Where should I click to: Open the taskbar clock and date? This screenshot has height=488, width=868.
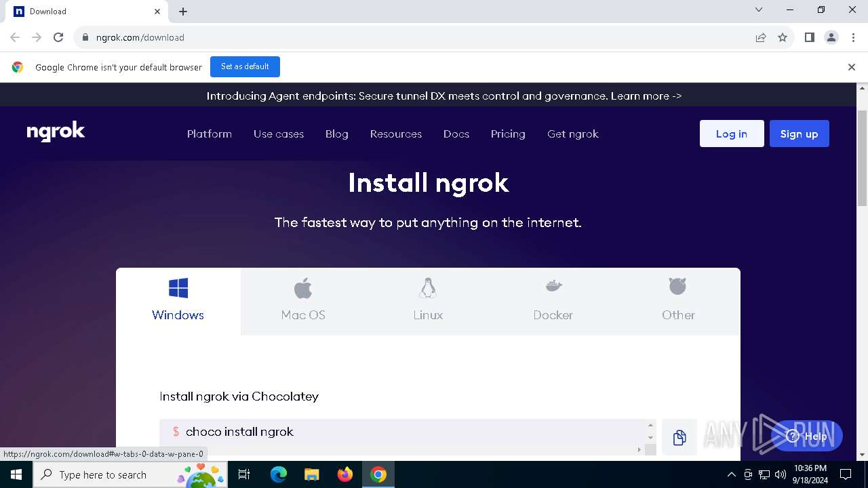tap(810, 474)
